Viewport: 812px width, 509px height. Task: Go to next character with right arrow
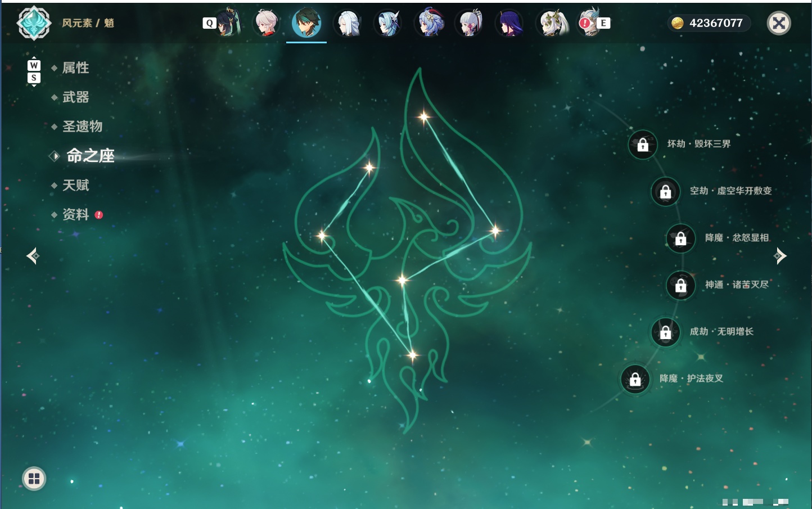pos(780,256)
